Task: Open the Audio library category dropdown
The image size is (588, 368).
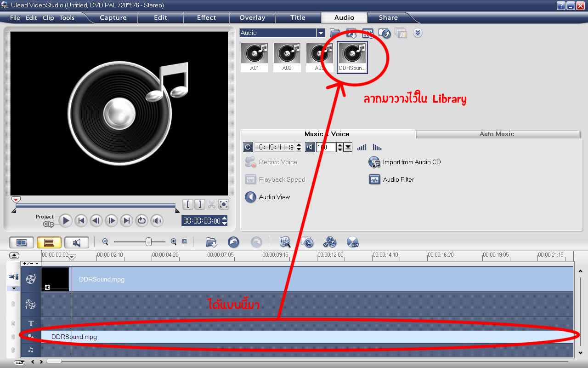Action: (x=320, y=33)
